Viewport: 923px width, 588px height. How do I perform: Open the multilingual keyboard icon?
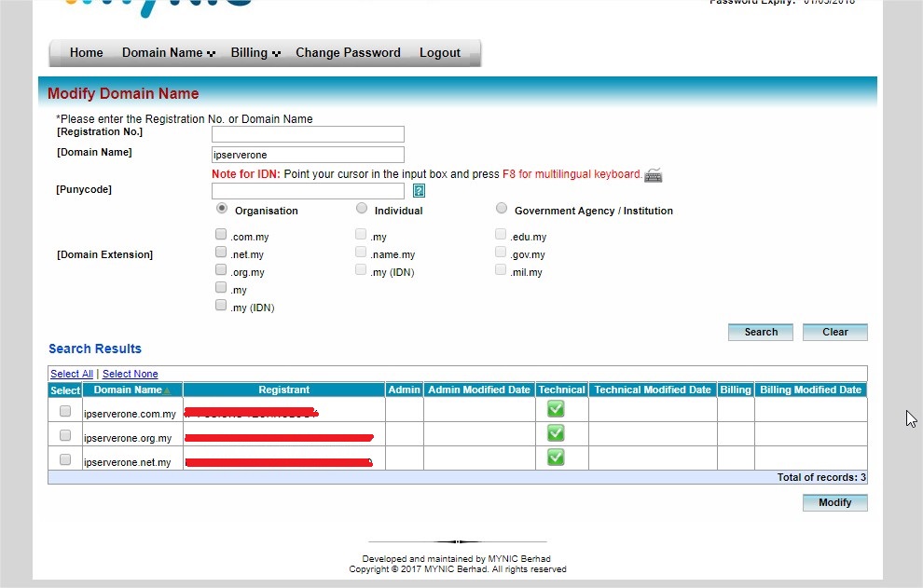pos(653,175)
